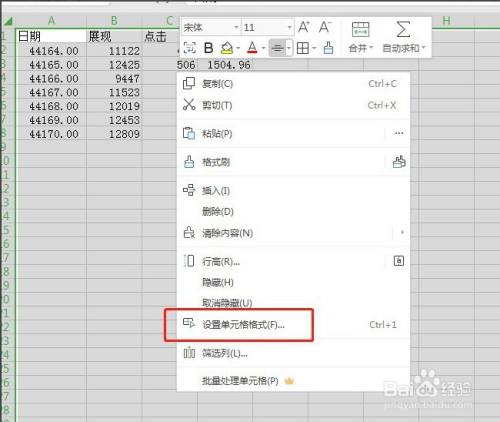This screenshot has width=500, height=422.
Task: Choose 隐藏(H) from context menu
Action: [x=293, y=282]
